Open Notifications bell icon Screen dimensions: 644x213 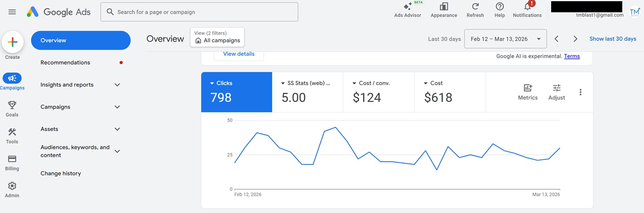tap(527, 7)
